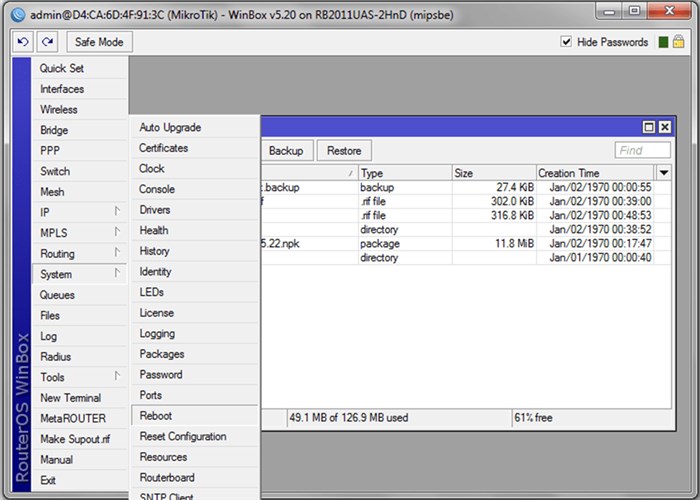The height and width of the screenshot is (500, 700).
Task: Choose Reboot in System submenu
Action: (195, 416)
